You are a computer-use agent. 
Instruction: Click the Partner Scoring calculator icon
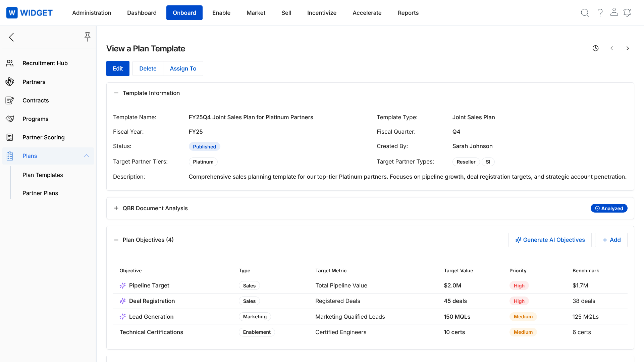click(10, 137)
